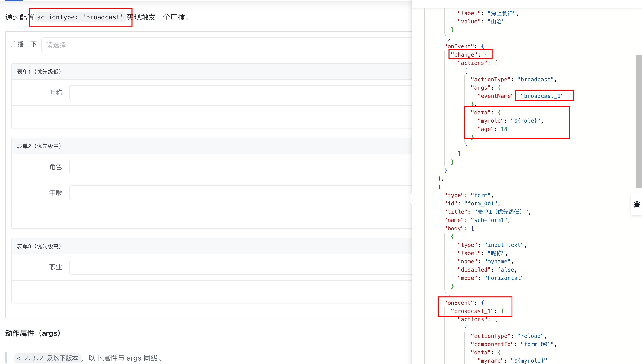Click the "myname": "${myrole}" code line
The image size is (642, 364).
click(512, 361)
